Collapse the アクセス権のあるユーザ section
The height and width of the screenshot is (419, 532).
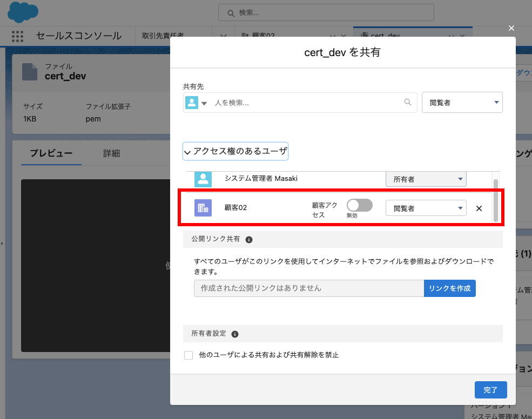point(235,152)
